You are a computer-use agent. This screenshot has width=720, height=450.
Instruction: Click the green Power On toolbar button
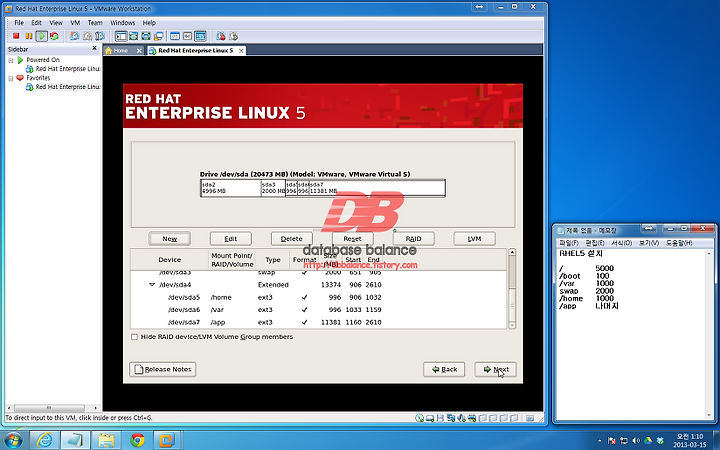[x=42, y=36]
